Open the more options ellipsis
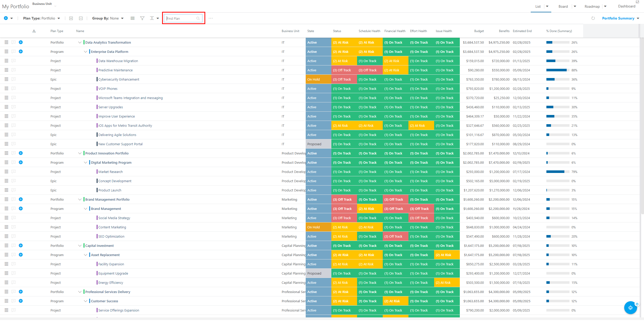644x321 pixels. [x=211, y=18]
